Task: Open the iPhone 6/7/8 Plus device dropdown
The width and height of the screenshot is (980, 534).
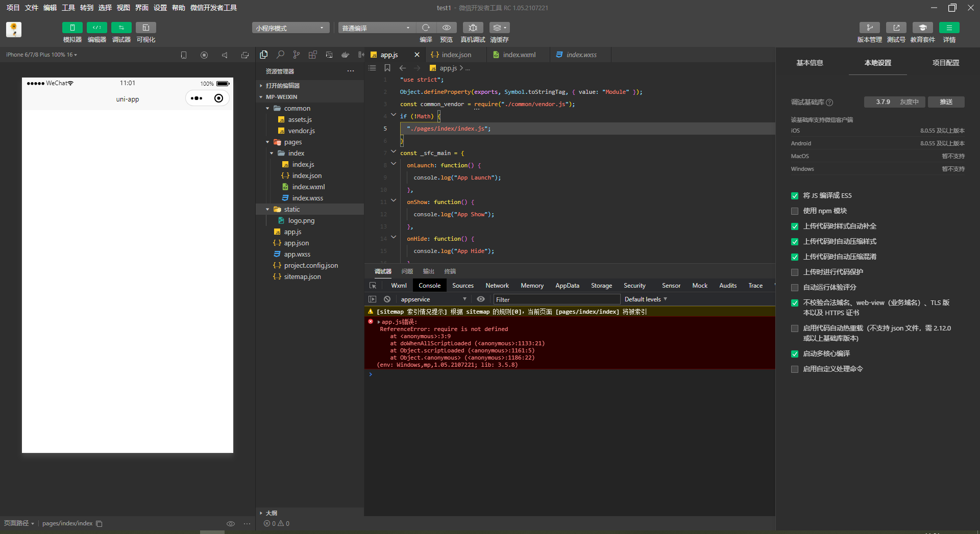Action: [41, 55]
